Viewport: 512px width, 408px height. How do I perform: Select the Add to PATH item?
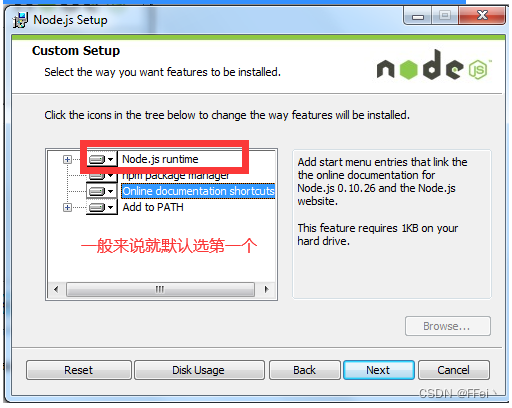tap(153, 207)
